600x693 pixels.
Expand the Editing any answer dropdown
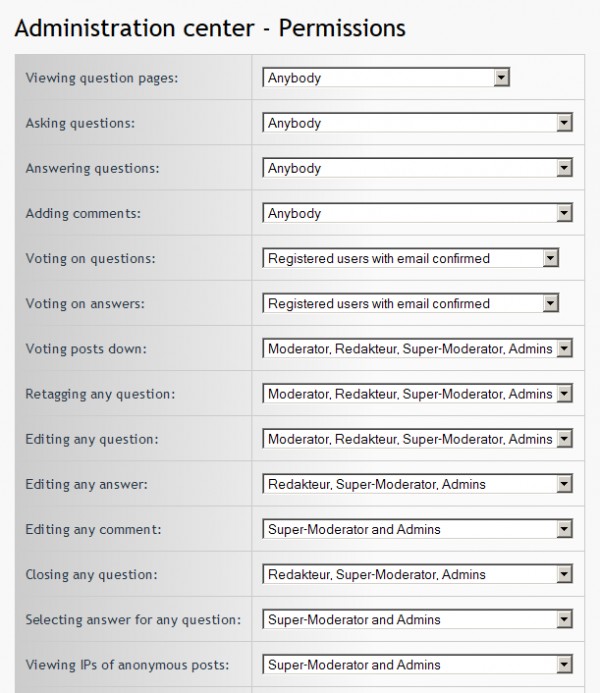417,484
